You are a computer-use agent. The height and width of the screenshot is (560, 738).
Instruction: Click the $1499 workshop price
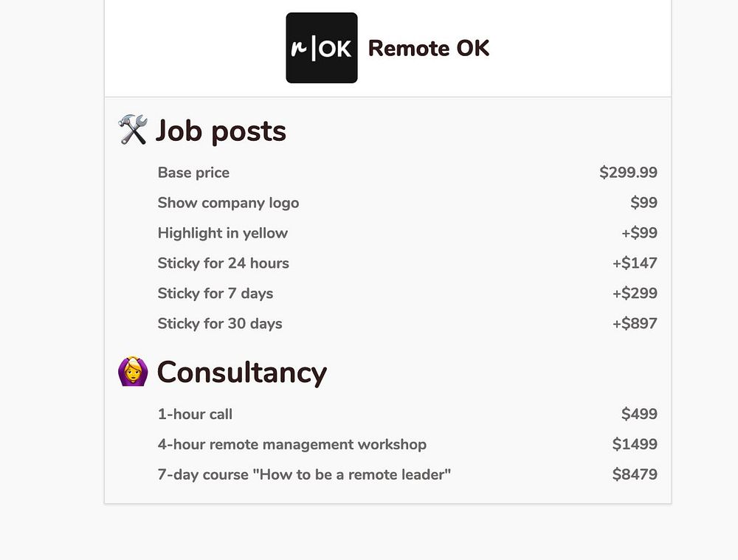(635, 445)
